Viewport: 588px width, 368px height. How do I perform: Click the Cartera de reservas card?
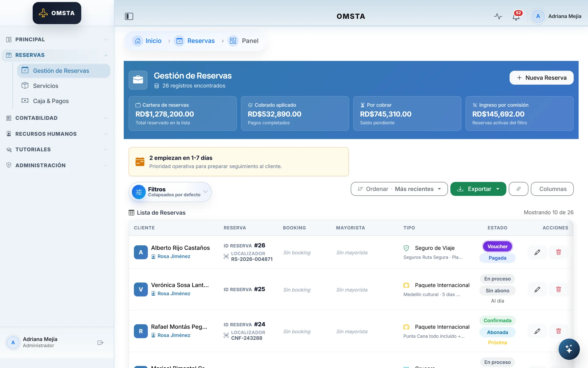click(183, 113)
